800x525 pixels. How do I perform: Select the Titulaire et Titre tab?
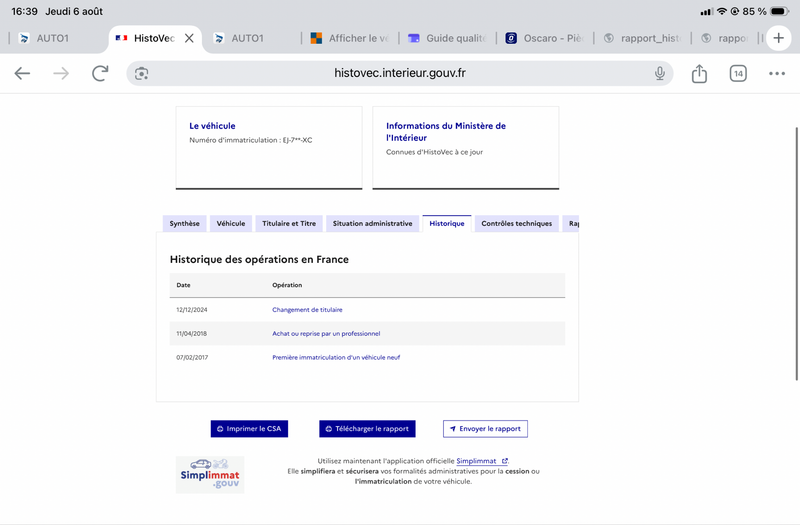pyautogui.click(x=289, y=223)
